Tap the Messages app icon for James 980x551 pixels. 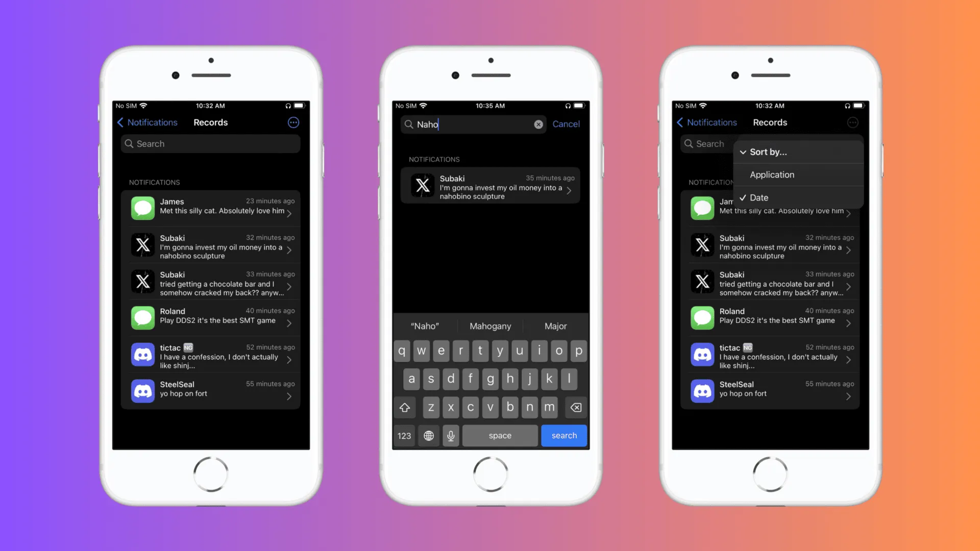pyautogui.click(x=142, y=208)
